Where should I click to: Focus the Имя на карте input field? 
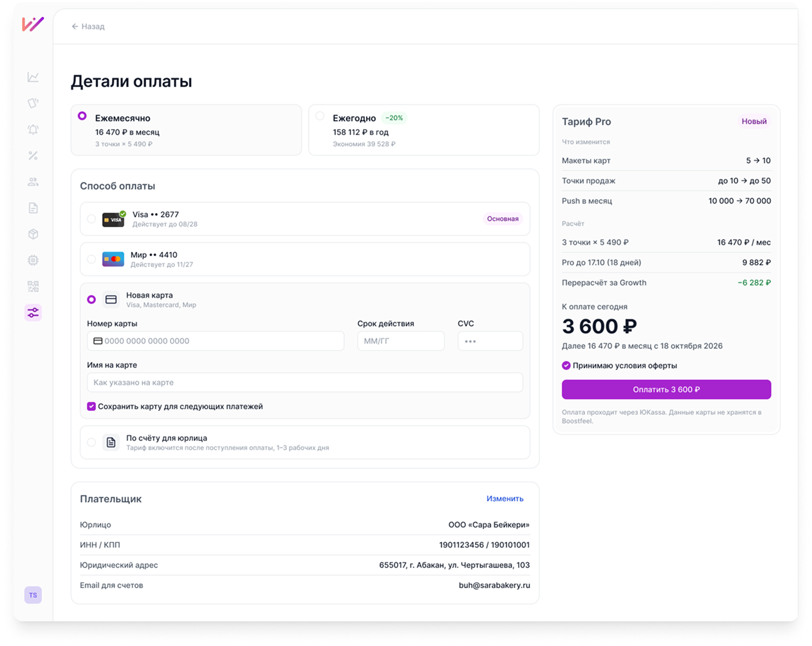click(305, 382)
